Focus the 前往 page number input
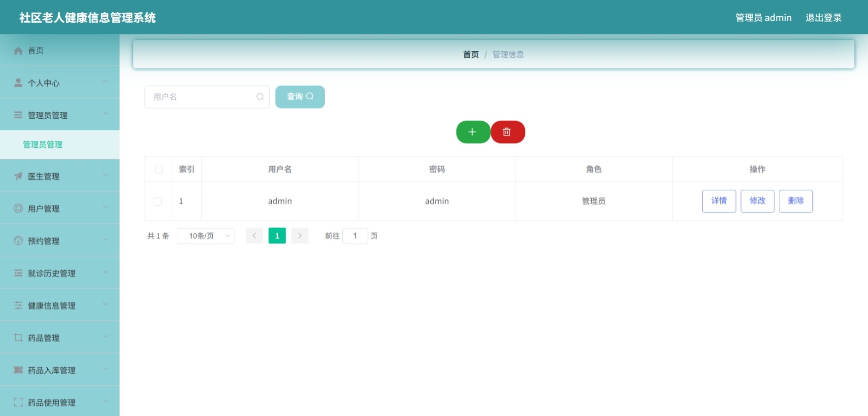 click(x=355, y=236)
